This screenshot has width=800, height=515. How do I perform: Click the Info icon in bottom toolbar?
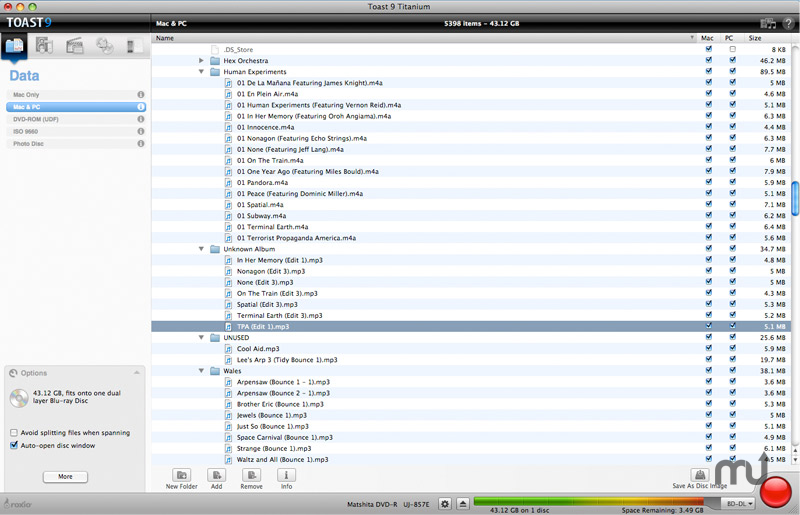(x=286, y=475)
